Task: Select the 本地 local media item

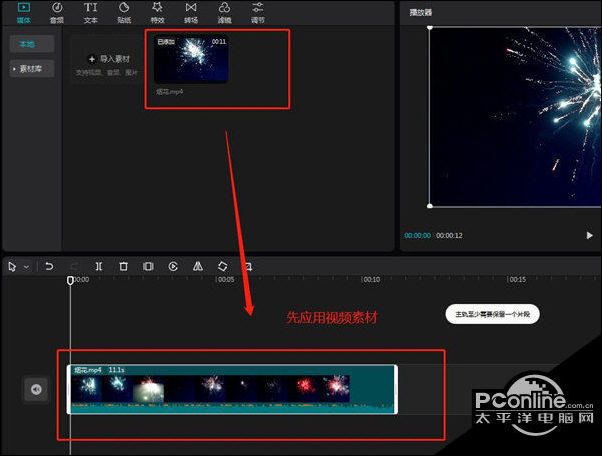Action: [x=32, y=44]
